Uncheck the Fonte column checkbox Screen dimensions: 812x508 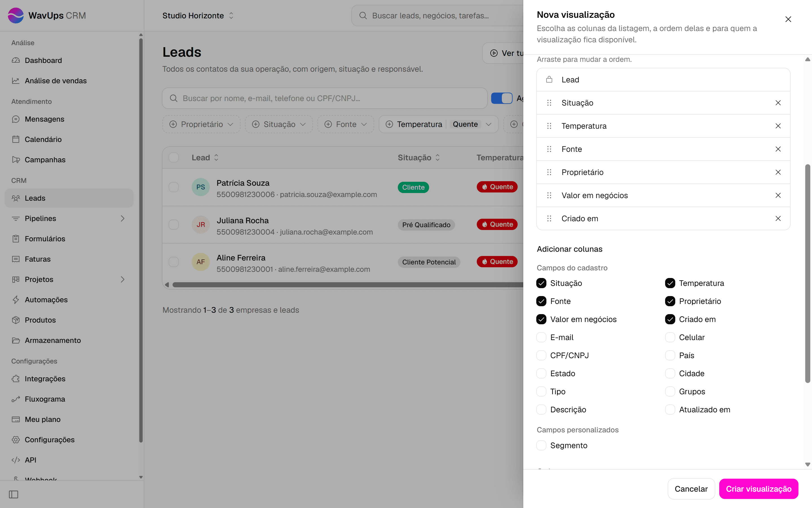[x=541, y=301]
